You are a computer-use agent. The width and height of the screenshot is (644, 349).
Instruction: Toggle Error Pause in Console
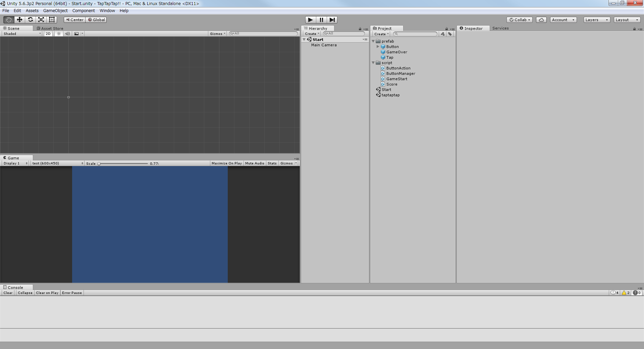coord(72,293)
